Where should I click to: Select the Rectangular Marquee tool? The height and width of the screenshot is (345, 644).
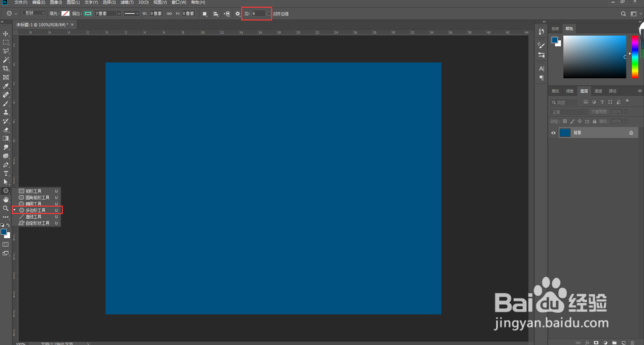point(6,42)
